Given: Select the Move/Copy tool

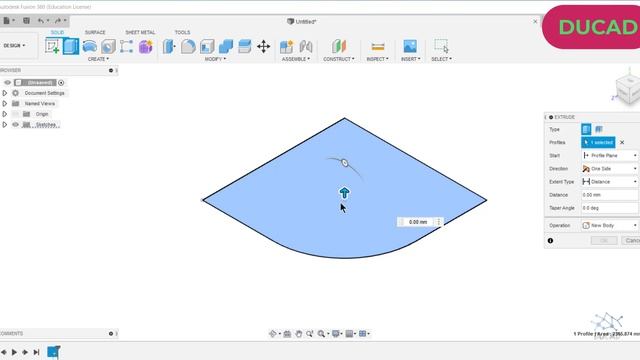Looking at the screenshot, I should pos(263,47).
